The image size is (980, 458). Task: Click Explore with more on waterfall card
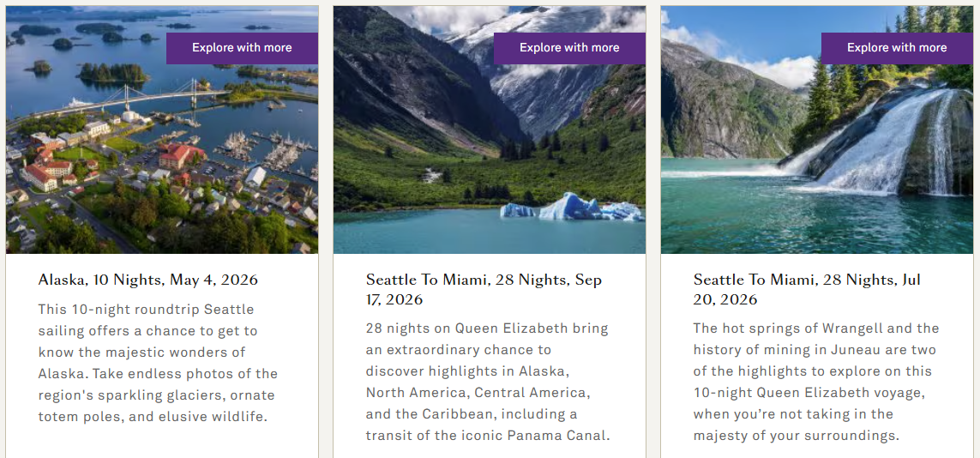[897, 48]
